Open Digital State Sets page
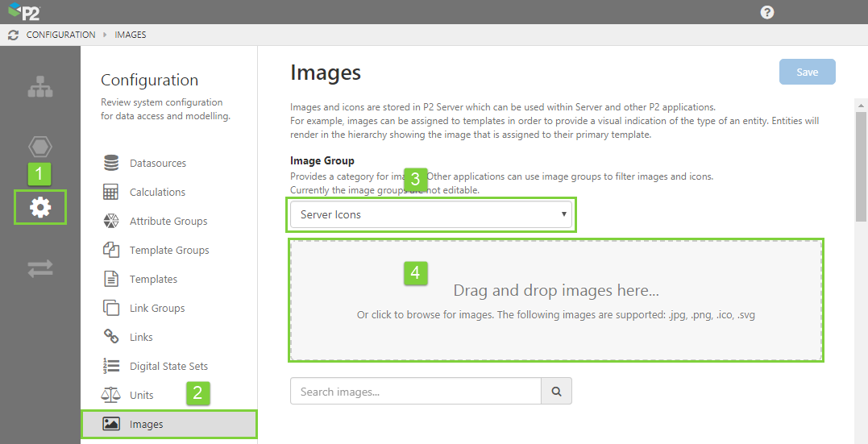 168,367
